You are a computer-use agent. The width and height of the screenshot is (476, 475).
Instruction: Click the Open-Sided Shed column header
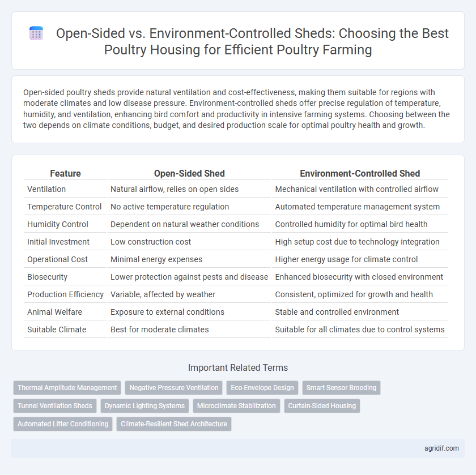189,173
